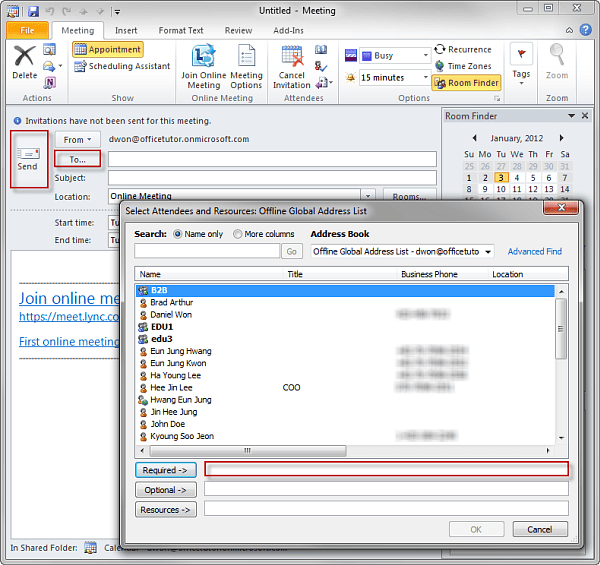This screenshot has width=600, height=565.
Task: Click the Optional -> button
Action: click(166, 490)
